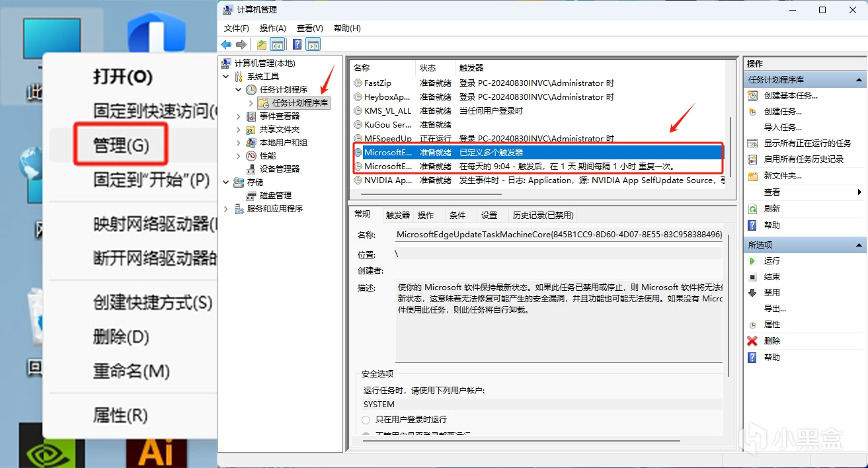This screenshot has height=468, width=868.
Task: Click the Back arrow in the toolbar
Action: 226,44
